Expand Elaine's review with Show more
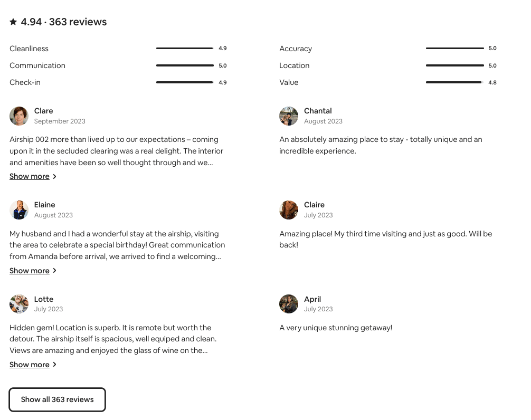The height and width of the screenshot is (420, 531). click(x=30, y=271)
